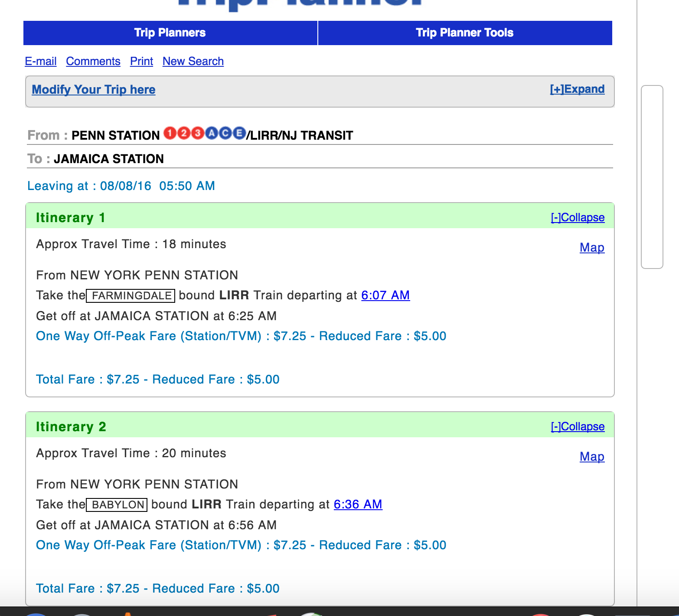Click the red 2 train subway icon
This screenshot has height=616, width=679.
tap(184, 133)
